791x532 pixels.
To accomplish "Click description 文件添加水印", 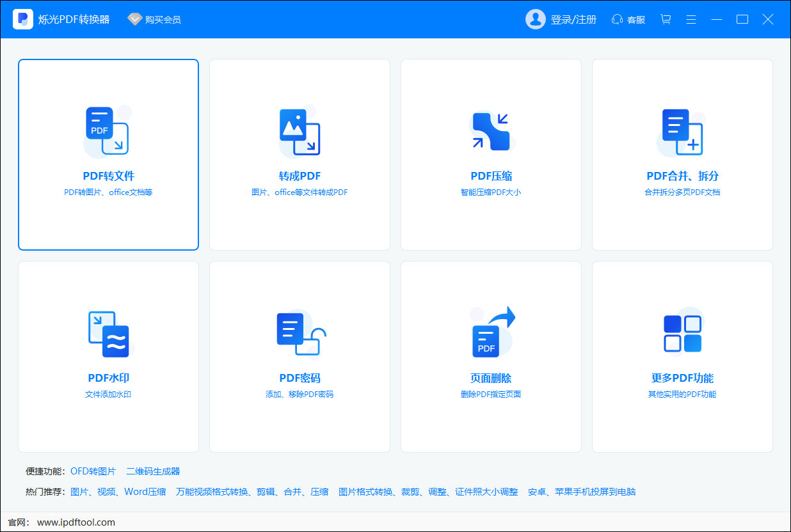I will tap(108, 394).
